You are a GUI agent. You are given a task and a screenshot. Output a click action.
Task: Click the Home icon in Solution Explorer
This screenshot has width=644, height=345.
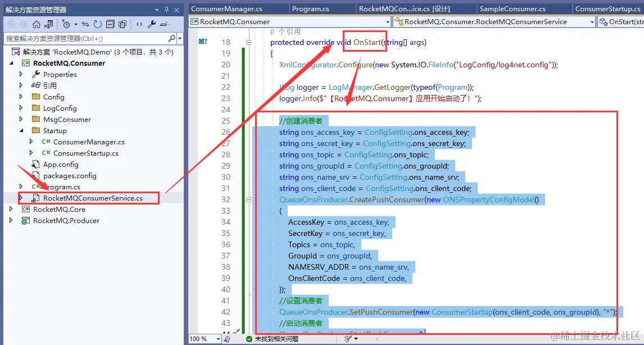(36, 24)
